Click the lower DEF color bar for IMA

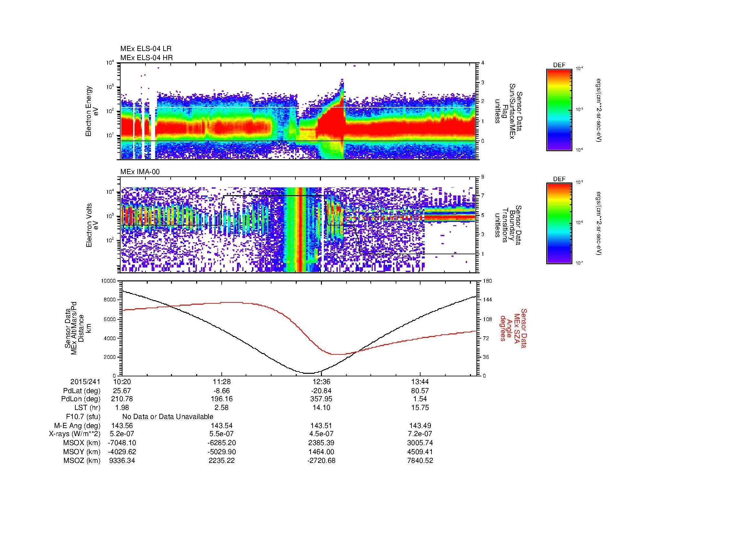[x=559, y=224]
